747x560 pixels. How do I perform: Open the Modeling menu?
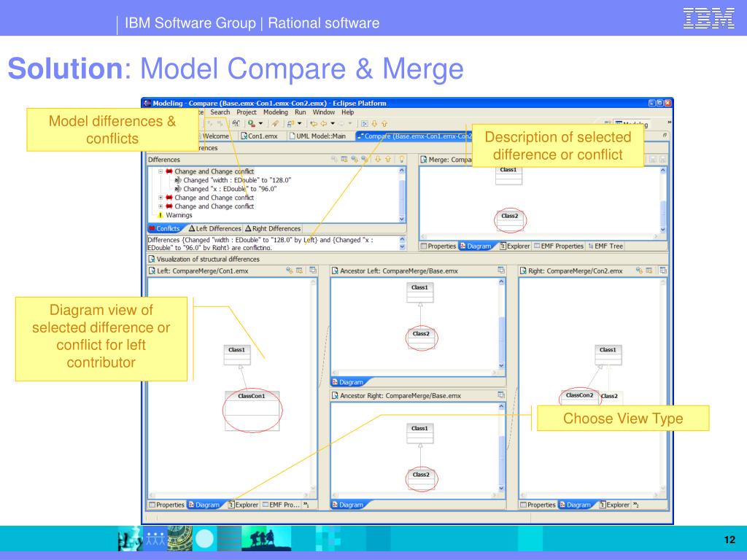coord(275,112)
